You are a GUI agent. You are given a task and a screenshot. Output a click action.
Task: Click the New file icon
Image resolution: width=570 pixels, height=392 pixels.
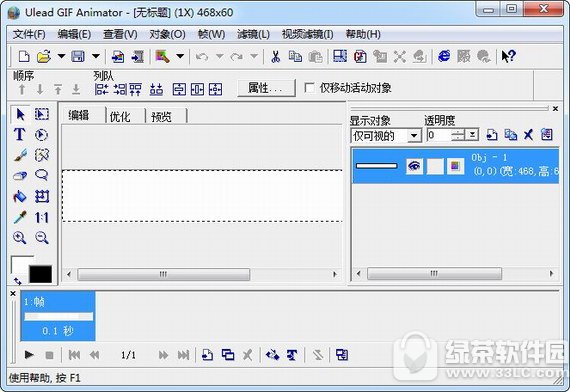coord(24,56)
